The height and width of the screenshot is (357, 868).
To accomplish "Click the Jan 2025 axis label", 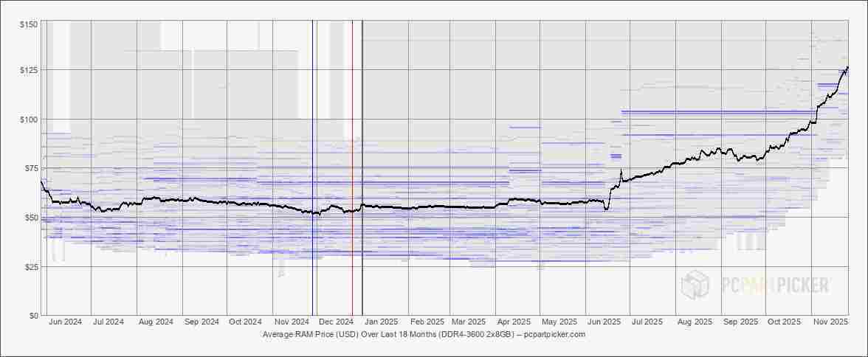I will 383,322.
